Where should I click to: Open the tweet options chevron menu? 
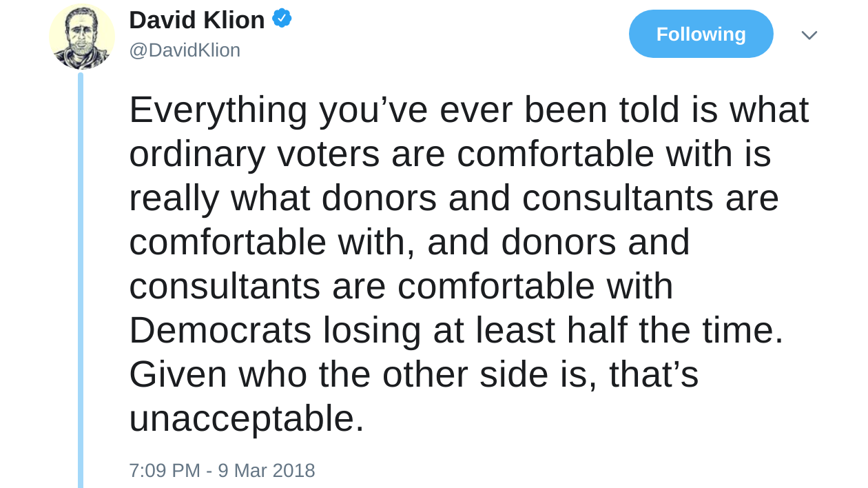[x=809, y=34]
